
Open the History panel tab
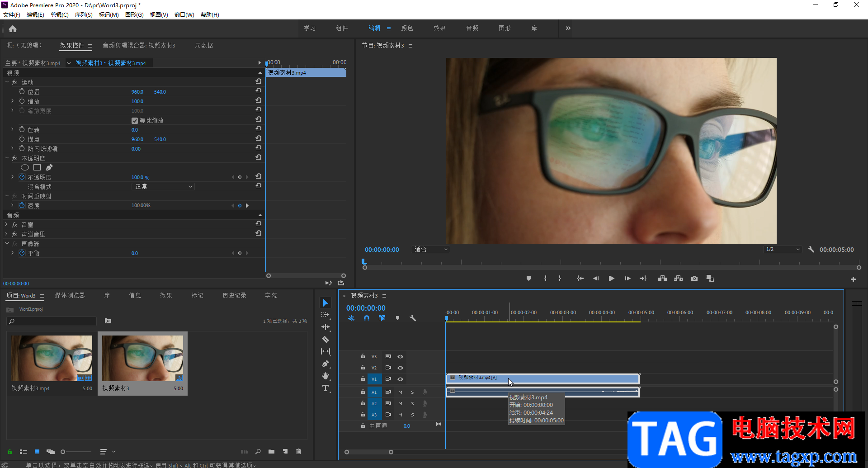click(234, 295)
